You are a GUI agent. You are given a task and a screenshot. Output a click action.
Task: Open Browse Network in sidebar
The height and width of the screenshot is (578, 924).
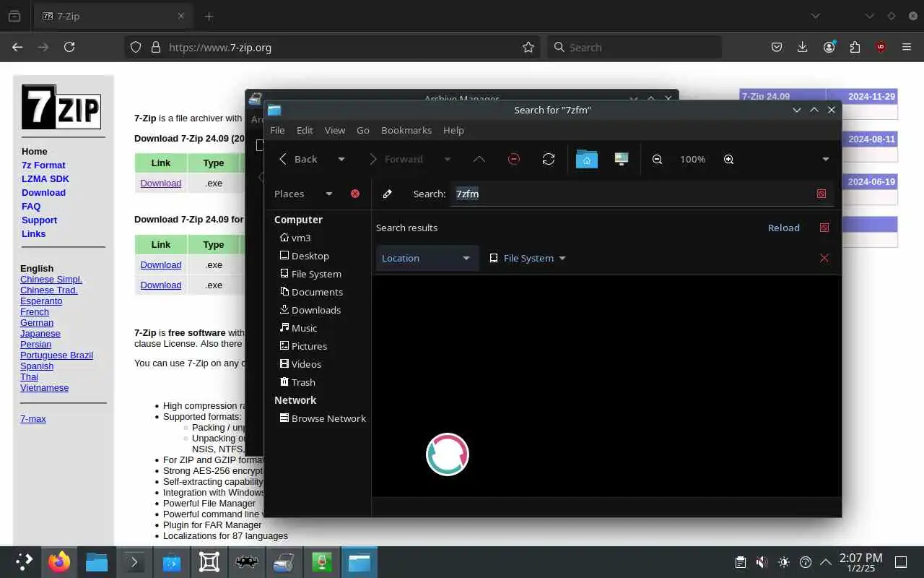tap(323, 418)
